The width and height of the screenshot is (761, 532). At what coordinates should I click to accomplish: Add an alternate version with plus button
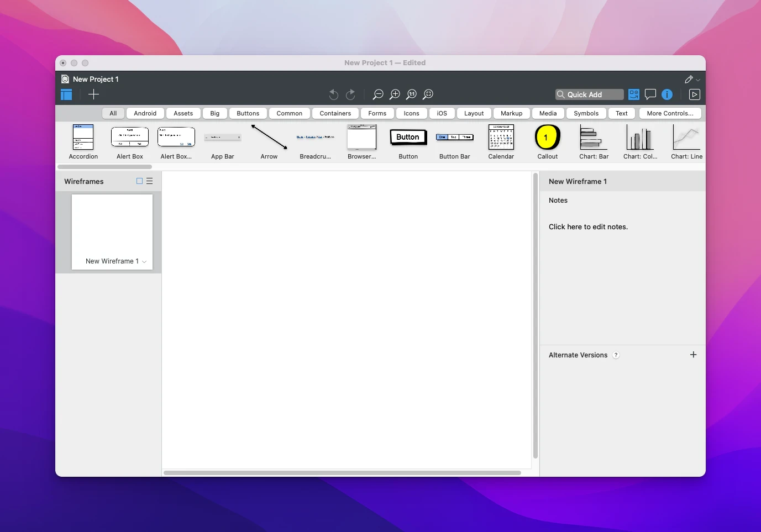pyautogui.click(x=693, y=355)
